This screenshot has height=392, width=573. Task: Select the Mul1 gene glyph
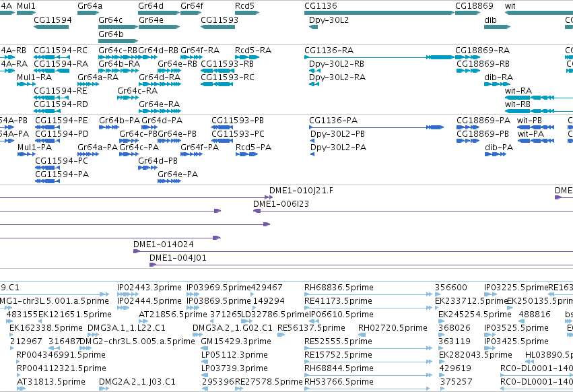26,13
